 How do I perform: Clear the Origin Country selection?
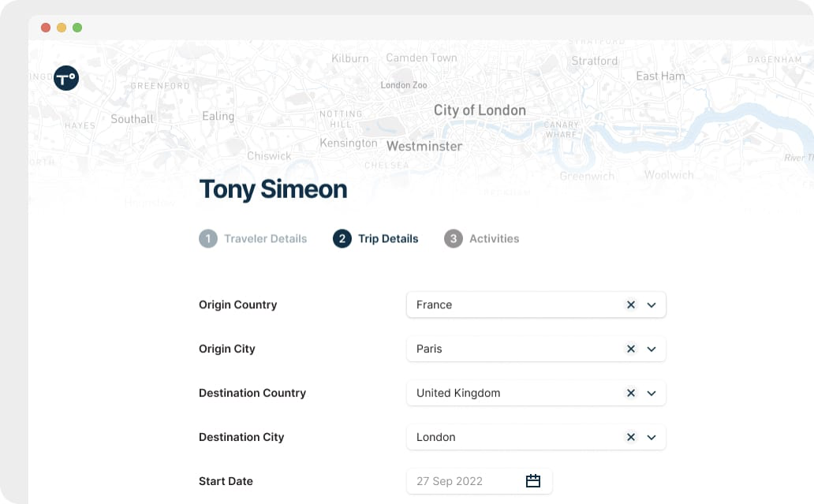(631, 304)
